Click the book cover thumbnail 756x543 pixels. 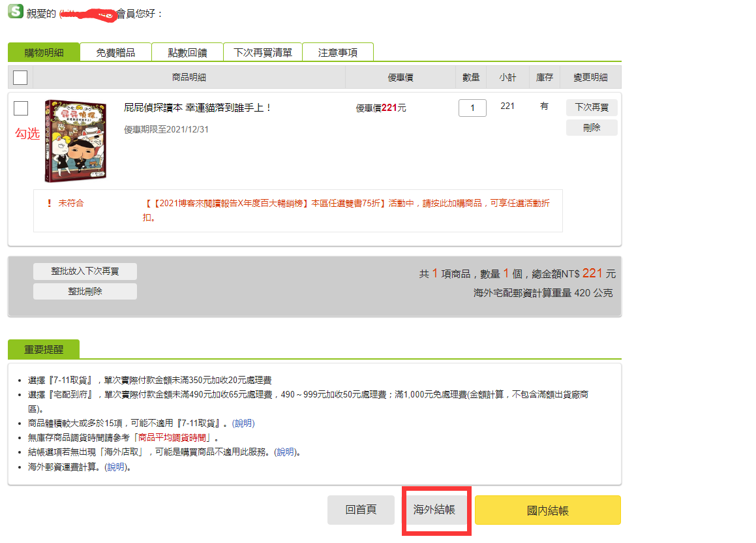click(x=75, y=141)
